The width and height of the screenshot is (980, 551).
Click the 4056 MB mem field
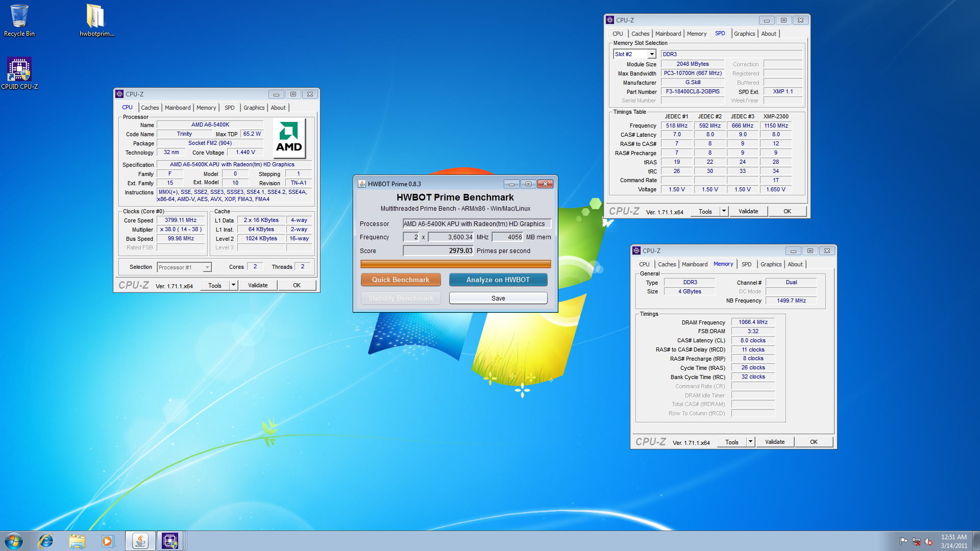507,237
